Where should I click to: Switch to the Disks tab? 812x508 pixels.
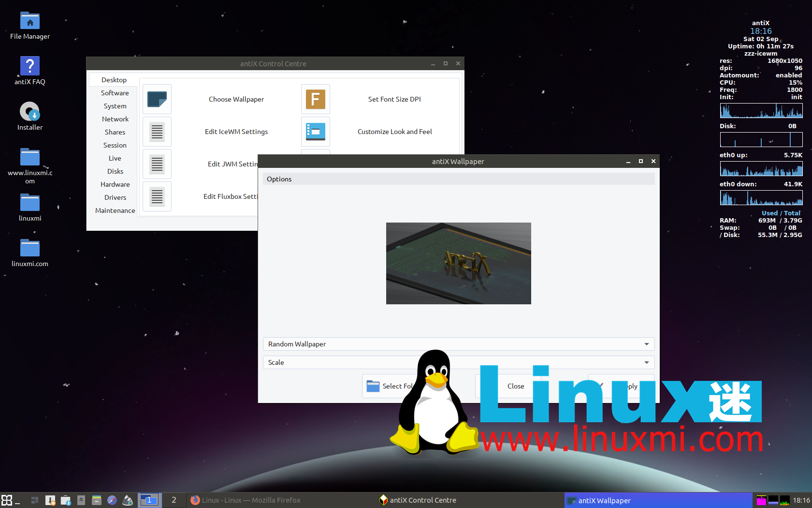coord(115,171)
